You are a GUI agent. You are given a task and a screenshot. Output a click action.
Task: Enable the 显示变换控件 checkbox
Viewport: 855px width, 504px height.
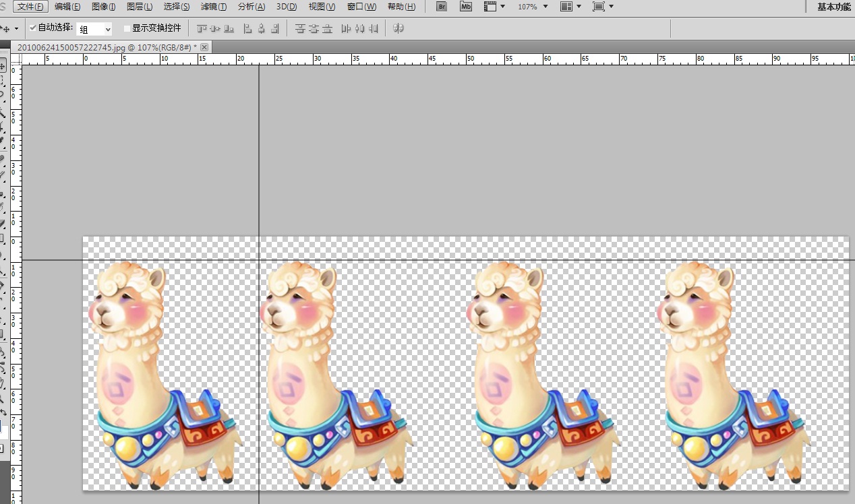pyautogui.click(x=127, y=29)
